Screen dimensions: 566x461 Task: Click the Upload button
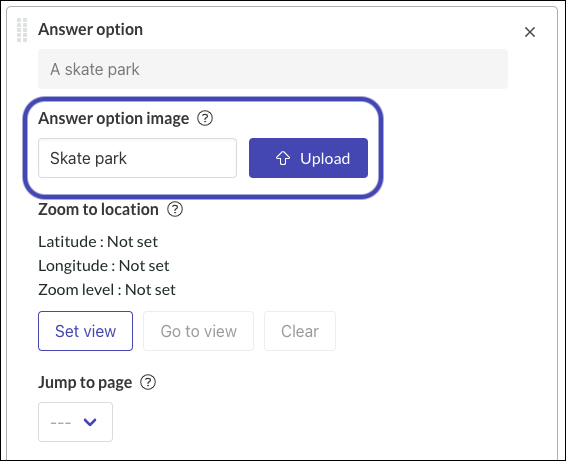pyautogui.click(x=308, y=158)
